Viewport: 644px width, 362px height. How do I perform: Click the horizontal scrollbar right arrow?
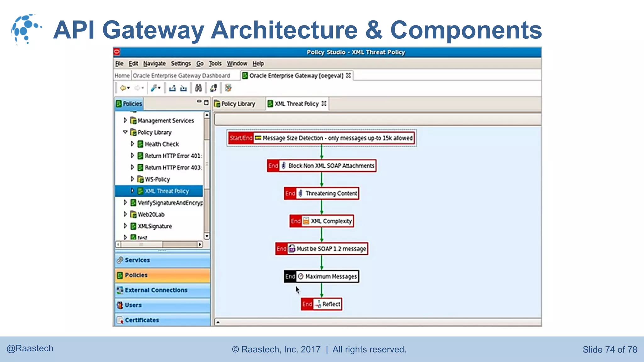coord(200,244)
